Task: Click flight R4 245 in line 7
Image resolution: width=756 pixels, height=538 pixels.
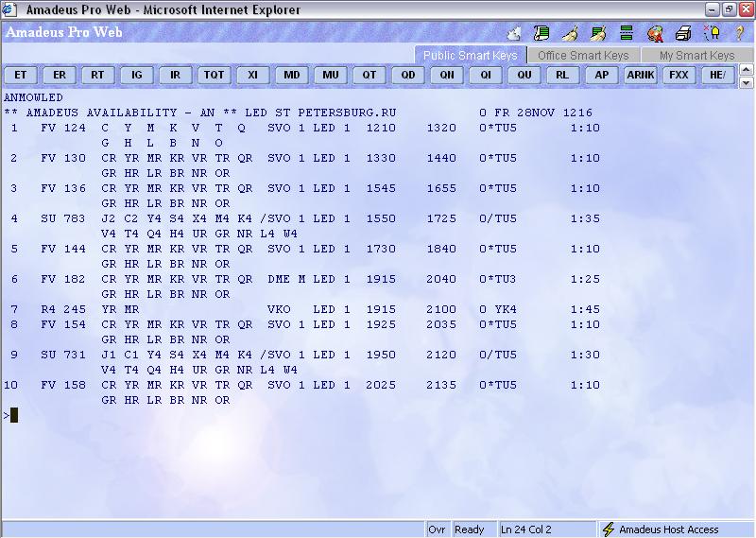Action: coord(63,309)
